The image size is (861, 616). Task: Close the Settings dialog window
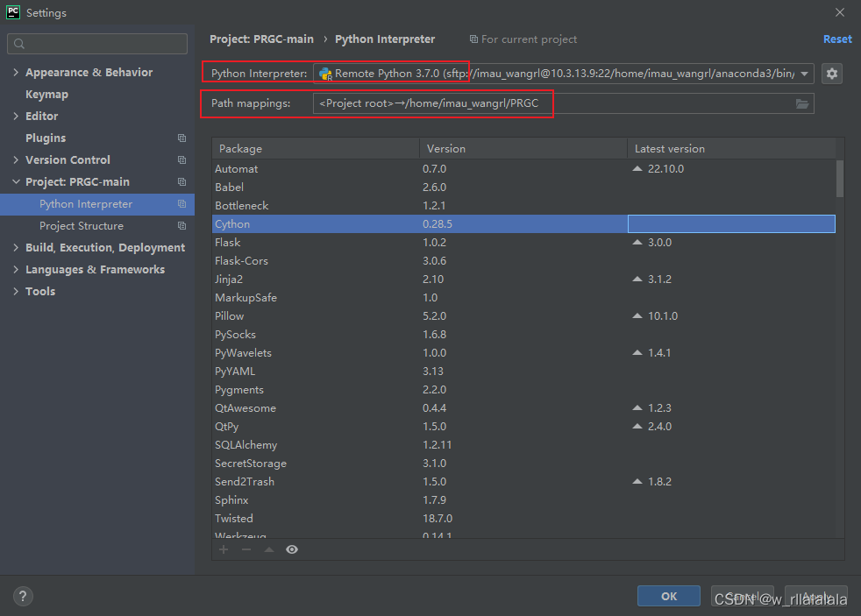840,12
